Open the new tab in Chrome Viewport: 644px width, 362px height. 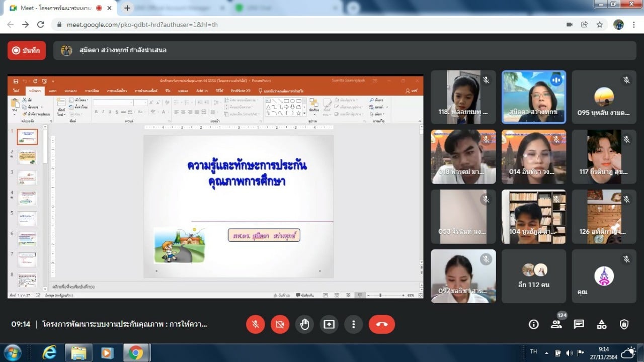127,8
